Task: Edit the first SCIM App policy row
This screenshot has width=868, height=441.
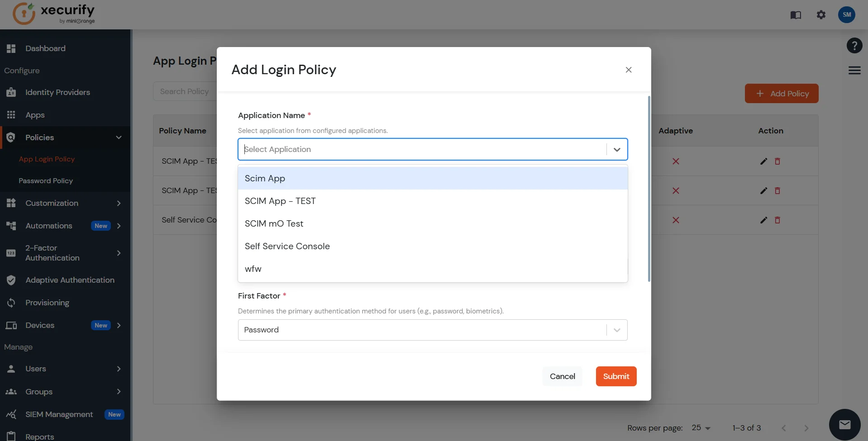Action: click(x=763, y=161)
